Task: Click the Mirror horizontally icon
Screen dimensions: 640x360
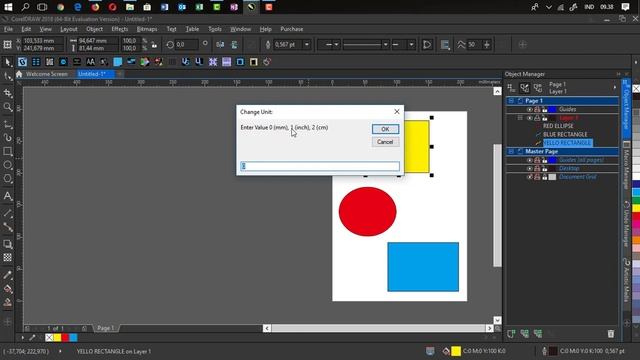Action: click(220, 44)
